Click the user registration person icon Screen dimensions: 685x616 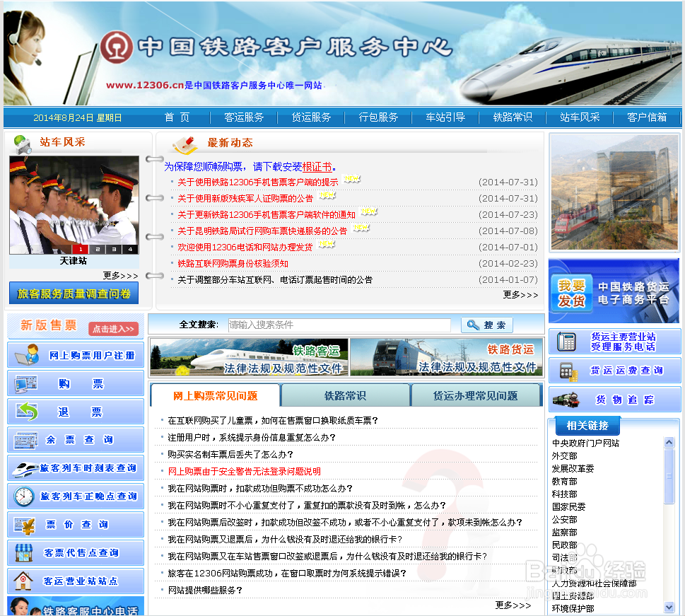click(26, 354)
